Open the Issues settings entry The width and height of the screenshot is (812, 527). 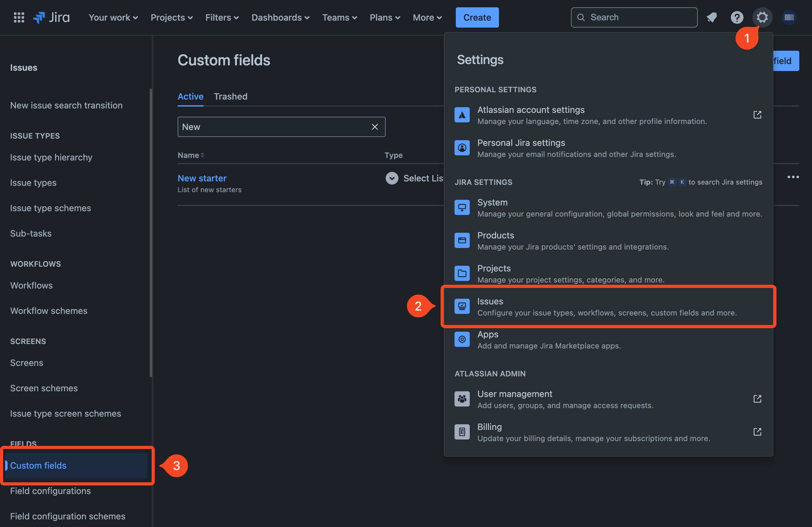[x=608, y=306]
